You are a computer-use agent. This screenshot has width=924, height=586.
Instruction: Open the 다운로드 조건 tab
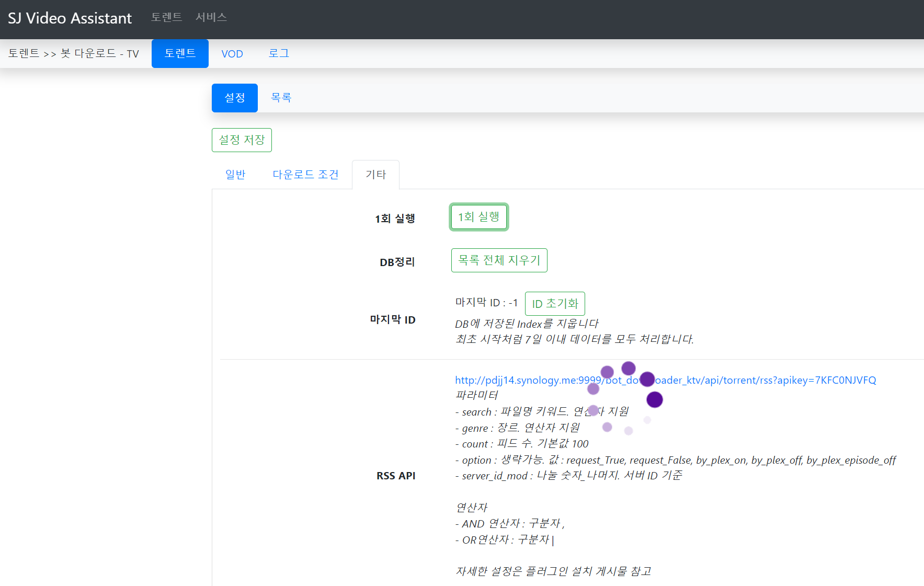[305, 175]
